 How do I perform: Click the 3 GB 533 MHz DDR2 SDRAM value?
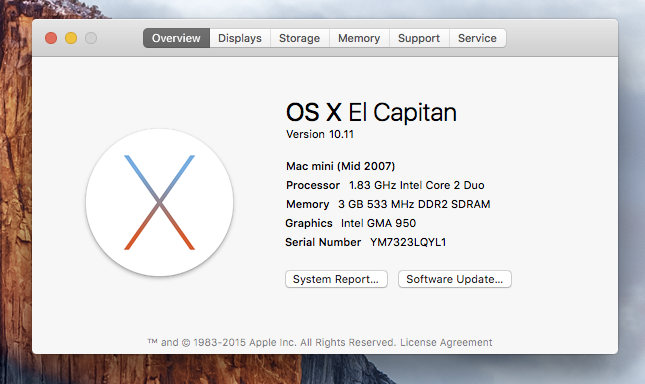click(414, 204)
